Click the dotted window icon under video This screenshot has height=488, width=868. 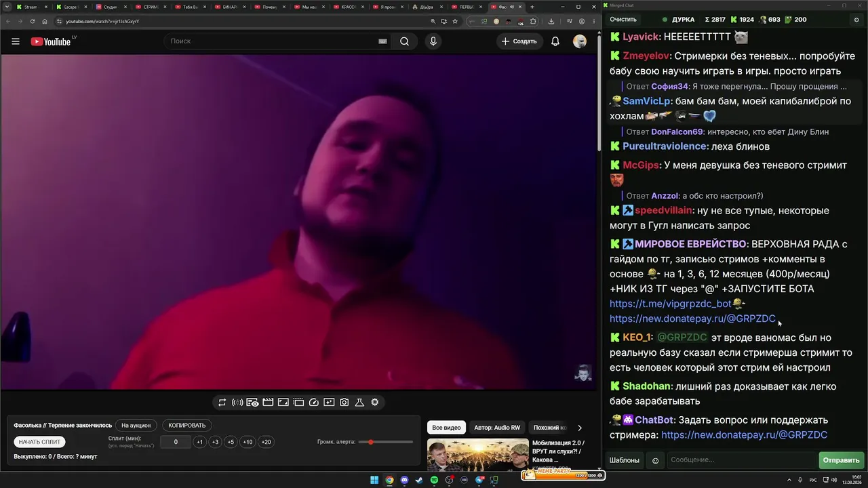pyautogui.click(x=298, y=403)
